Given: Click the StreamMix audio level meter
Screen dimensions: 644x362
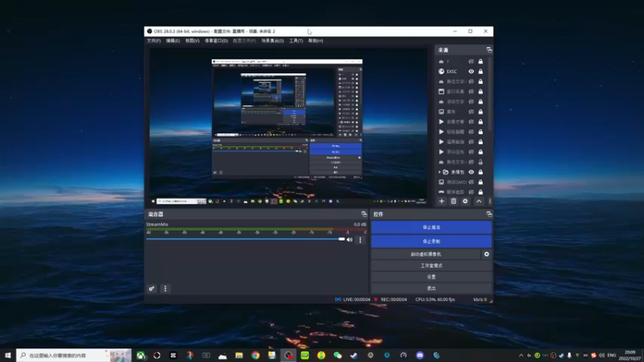Looking at the screenshot, I should point(256,229).
